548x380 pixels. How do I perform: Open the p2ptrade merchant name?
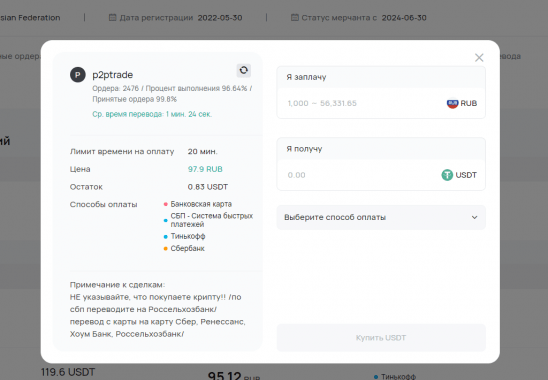pos(113,75)
